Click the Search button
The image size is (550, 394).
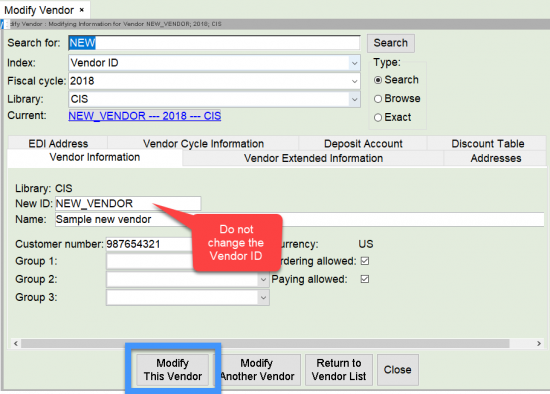(390, 43)
